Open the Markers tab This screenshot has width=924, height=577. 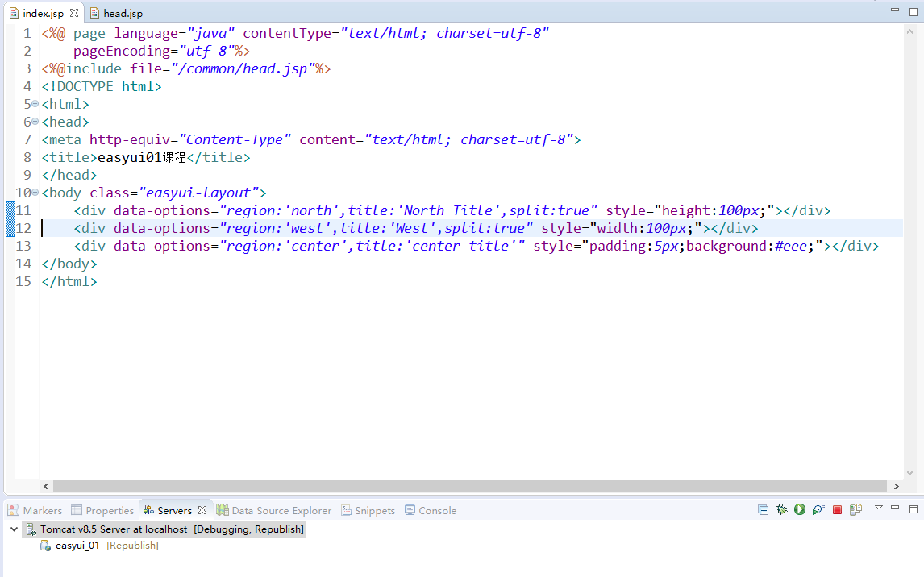tap(35, 510)
